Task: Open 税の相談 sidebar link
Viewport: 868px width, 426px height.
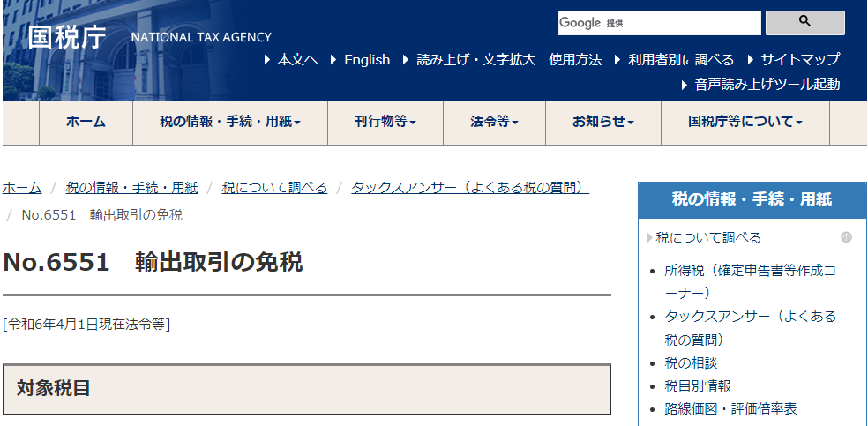Action: tap(691, 362)
